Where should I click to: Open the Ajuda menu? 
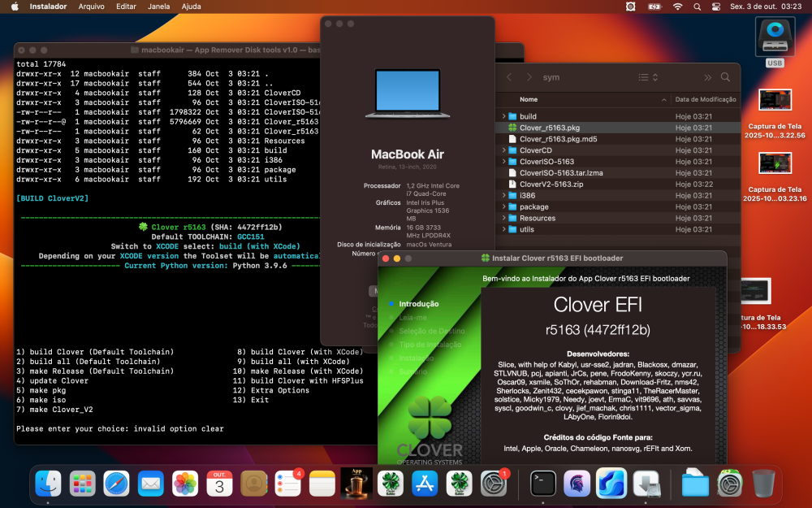(x=191, y=7)
